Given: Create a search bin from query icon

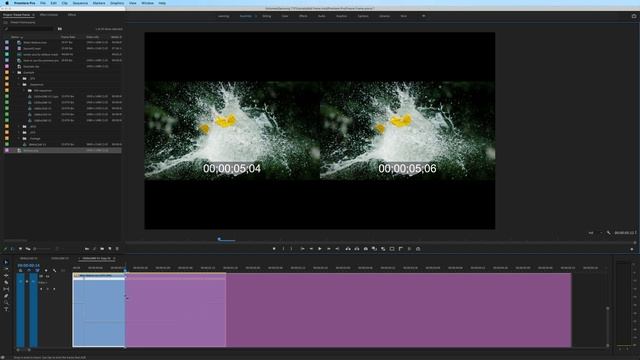Looking at the screenshot, I should [60, 29].
